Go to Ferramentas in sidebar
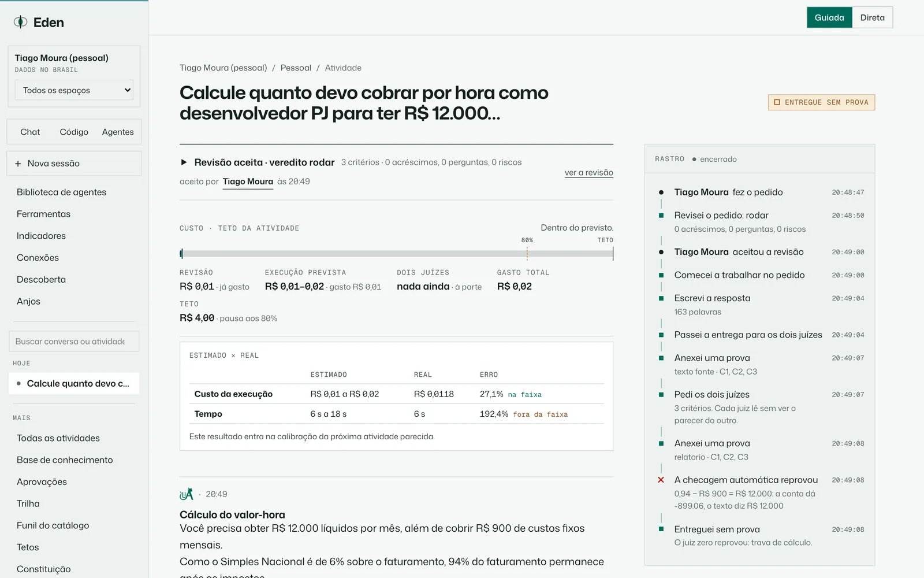This screenshot has width=924, height=578. [x=43, y=214]
